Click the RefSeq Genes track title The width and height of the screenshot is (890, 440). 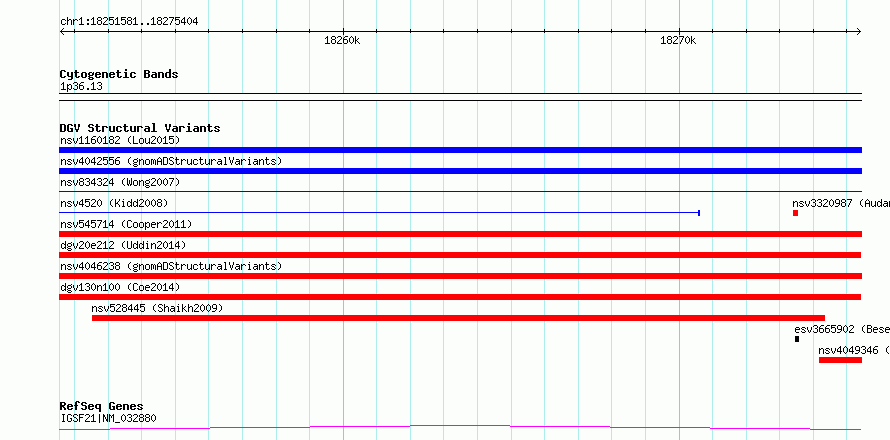tap(101, 407)
